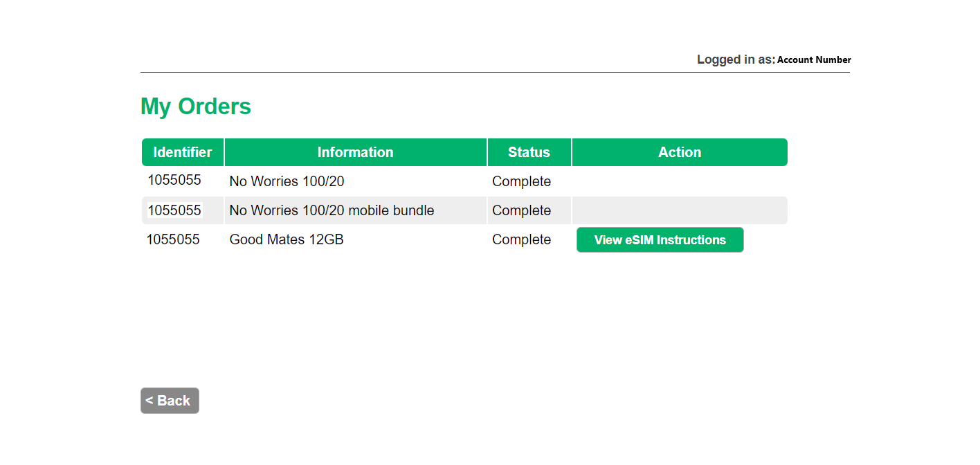This screenshot has width=980, height=465.
Task: Click the Status column header
Action: 529,152
